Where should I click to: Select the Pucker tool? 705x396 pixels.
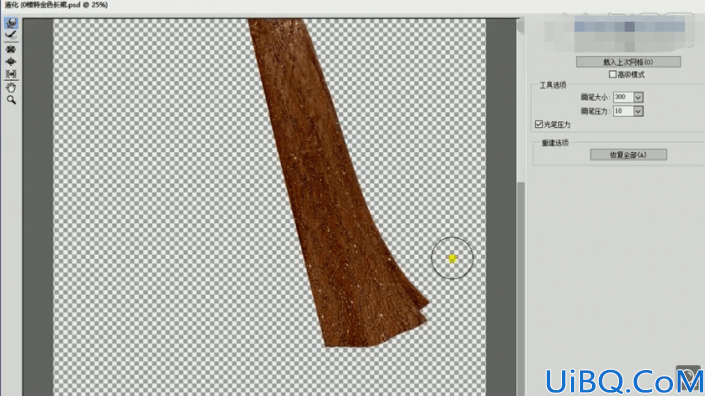[x=11, y=49]
